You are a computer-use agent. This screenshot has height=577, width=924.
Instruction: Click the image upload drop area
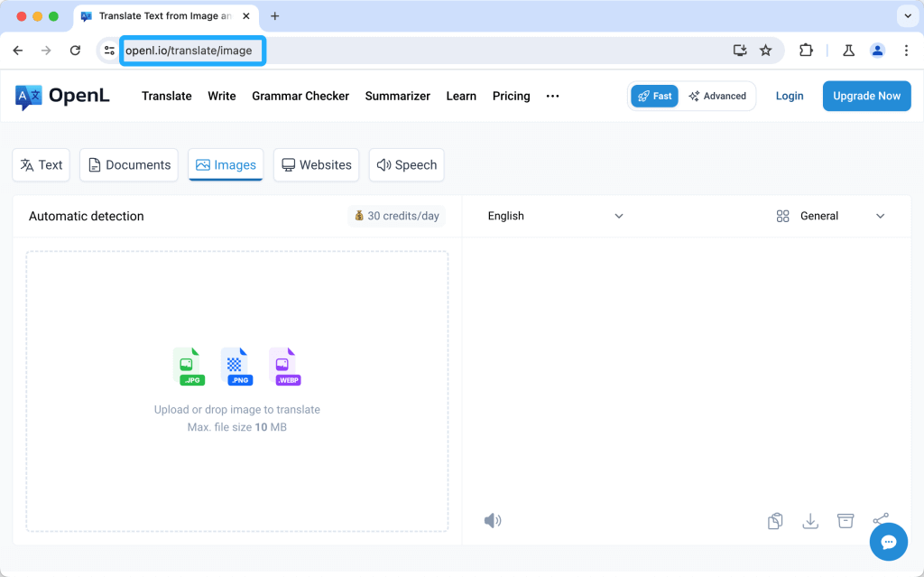(x=237, y=391)
